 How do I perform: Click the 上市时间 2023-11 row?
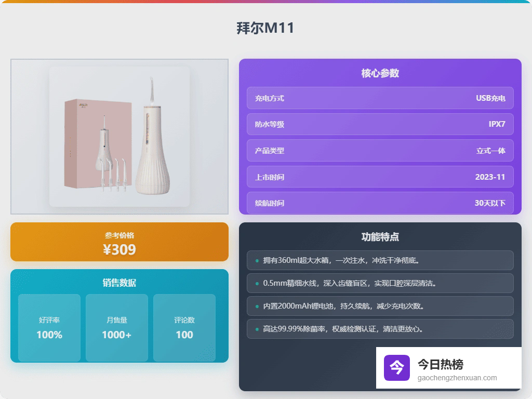click(x=380, y=177)
